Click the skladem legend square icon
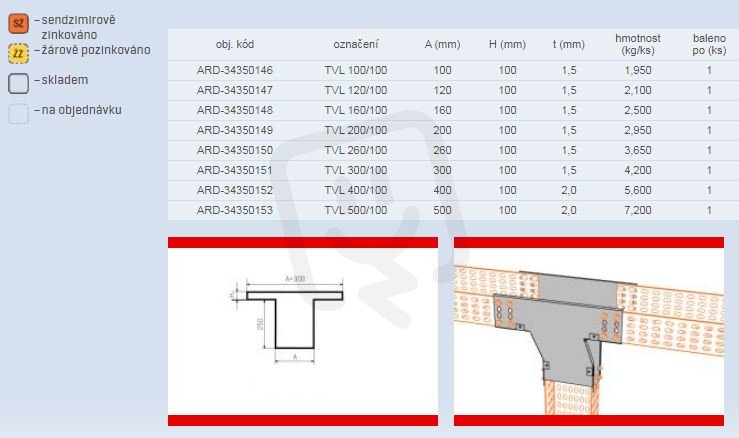Viewport: 739px width, 438px height. 18,83
